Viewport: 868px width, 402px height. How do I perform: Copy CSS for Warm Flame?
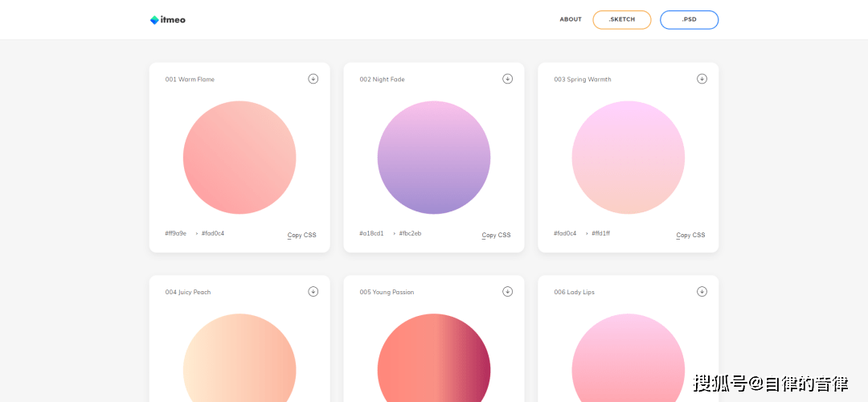click(301, 236)
